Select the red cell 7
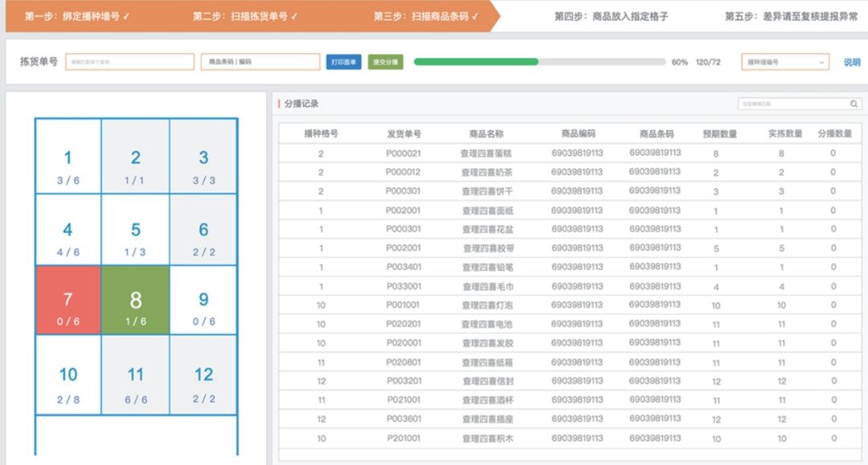The image size is (868, 465). coord(68,300)
